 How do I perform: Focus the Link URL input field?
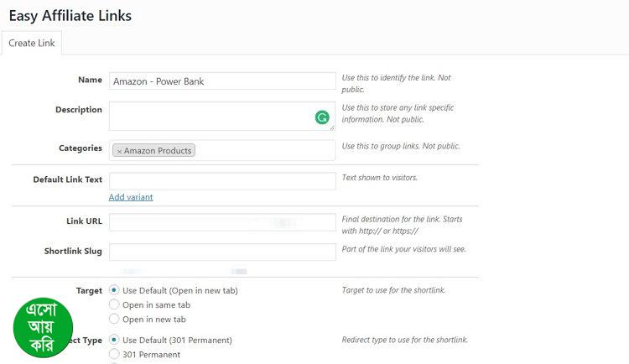coord(222,222)
